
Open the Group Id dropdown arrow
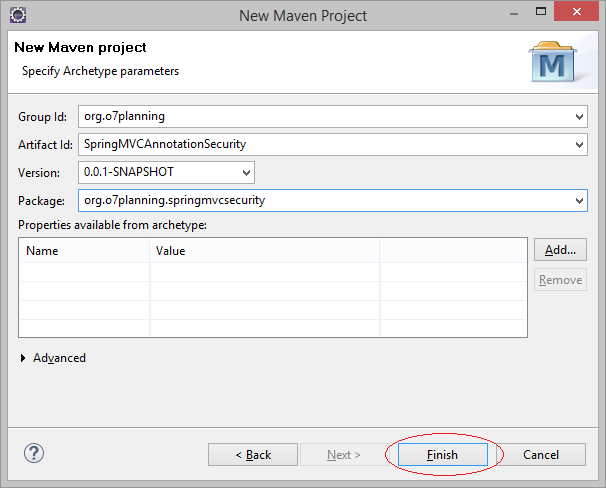pyautogui.click(x=579, y=116)
